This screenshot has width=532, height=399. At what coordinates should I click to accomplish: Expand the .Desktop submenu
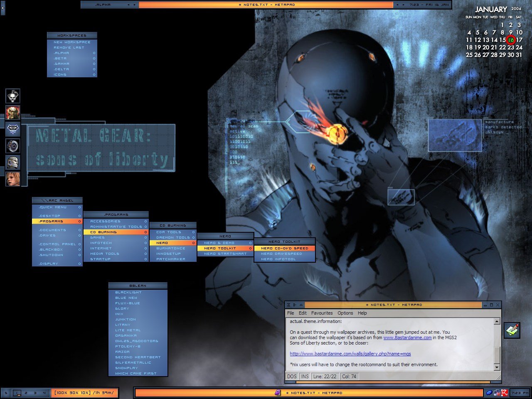(x=57, y=216)
